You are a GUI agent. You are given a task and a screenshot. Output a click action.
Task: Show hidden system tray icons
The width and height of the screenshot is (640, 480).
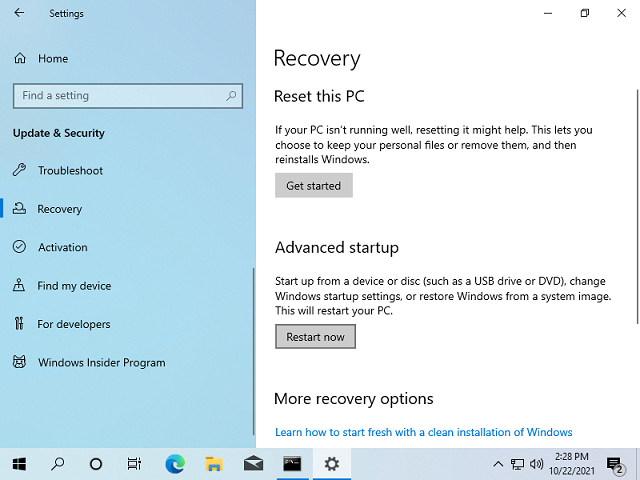(498, 464)
